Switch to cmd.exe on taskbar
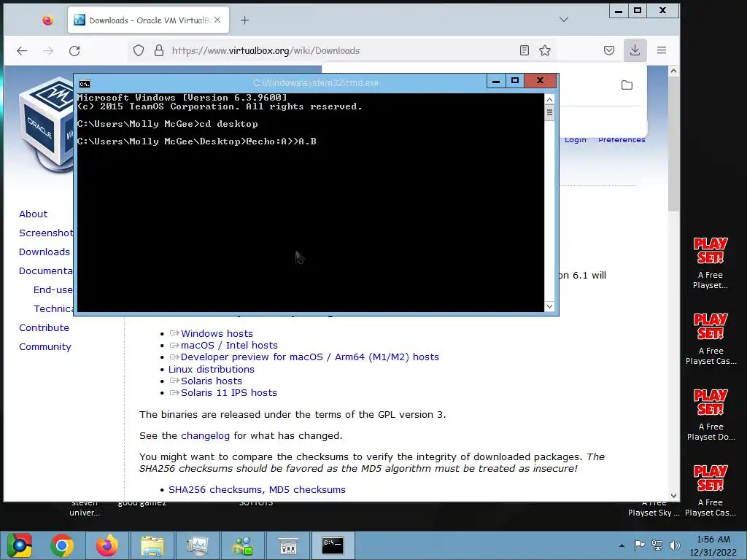Screen dimensions: 747x560 coord(333,545)
